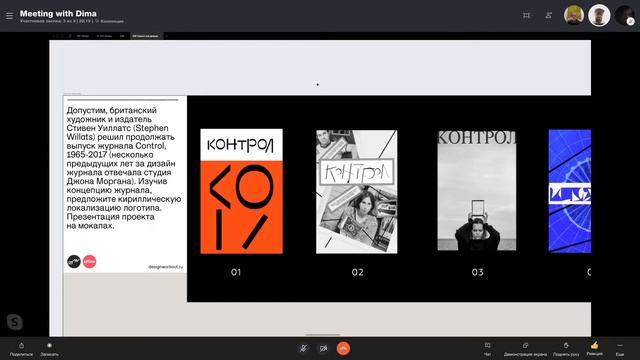Toggle the camera video button

point(323,349)
